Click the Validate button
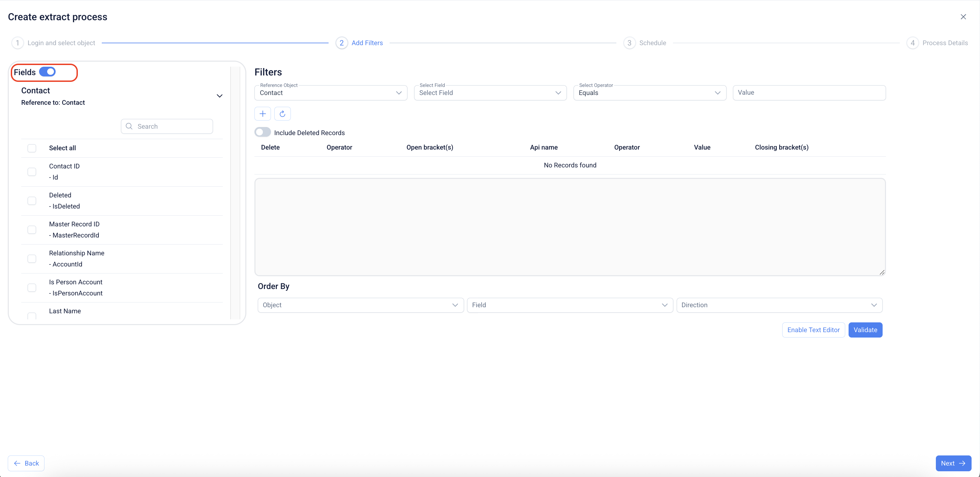The image size is (980, 477). point(865,330)
